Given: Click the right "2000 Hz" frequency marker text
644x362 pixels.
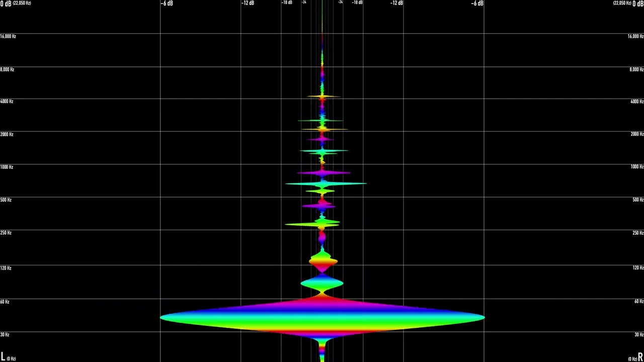Looking at the screenshot, I should coord(637,134).
